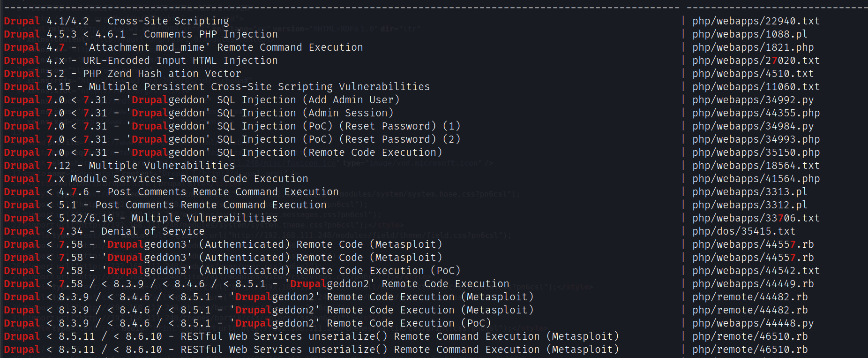Click the php/webapps/34984.py path
The image size is (868, 358).
tap(753, 126)
